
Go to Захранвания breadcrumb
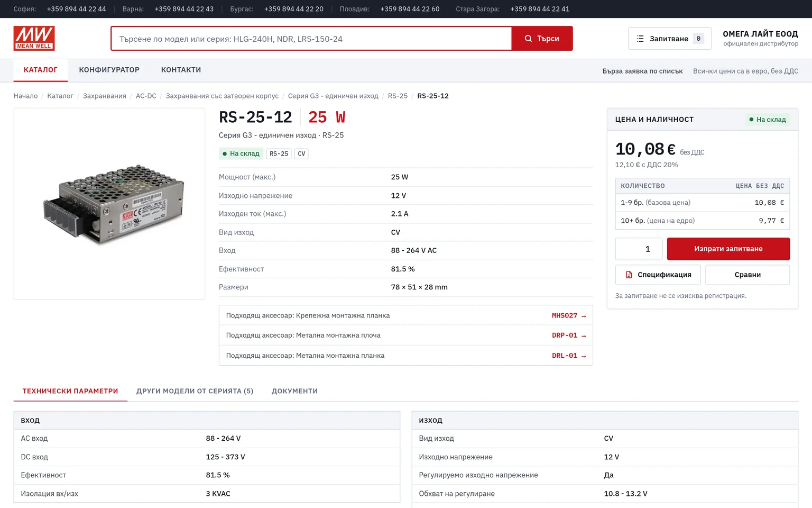pyautogui.click(x=105, y=96)
